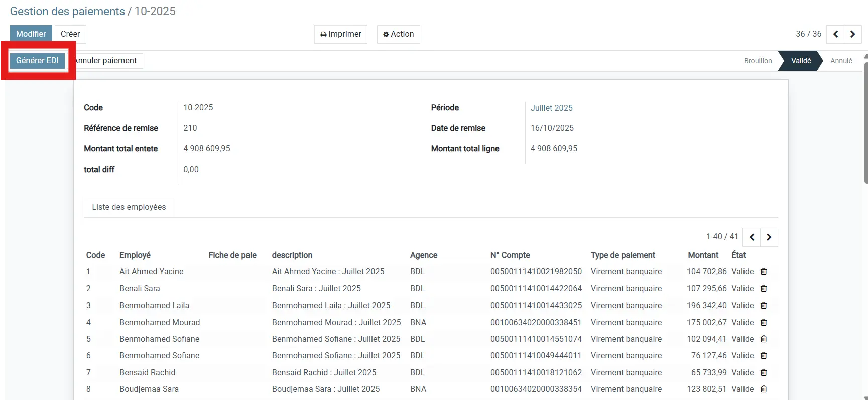
Task: Click the Brouillon status stage
Action: tap(758, 61)
